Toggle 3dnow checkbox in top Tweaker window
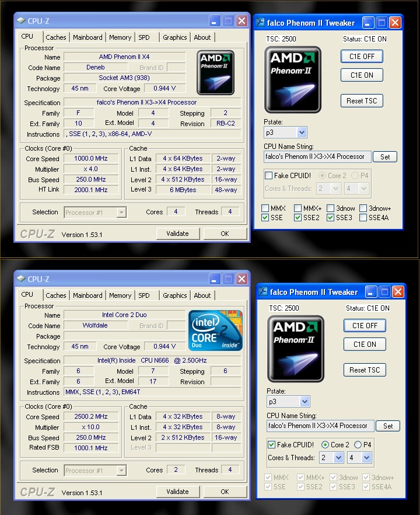Viewport: 420px width, 515px height. 330,208
